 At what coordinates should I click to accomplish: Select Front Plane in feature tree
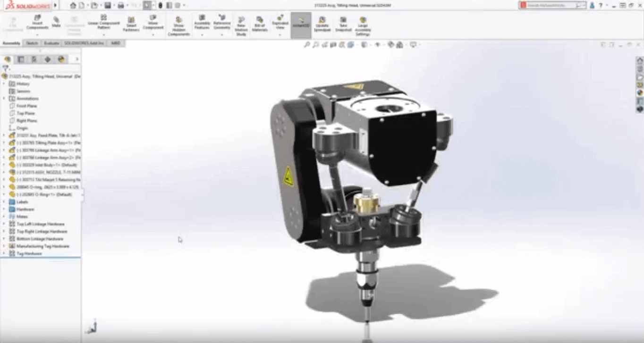tap(26, 106)
